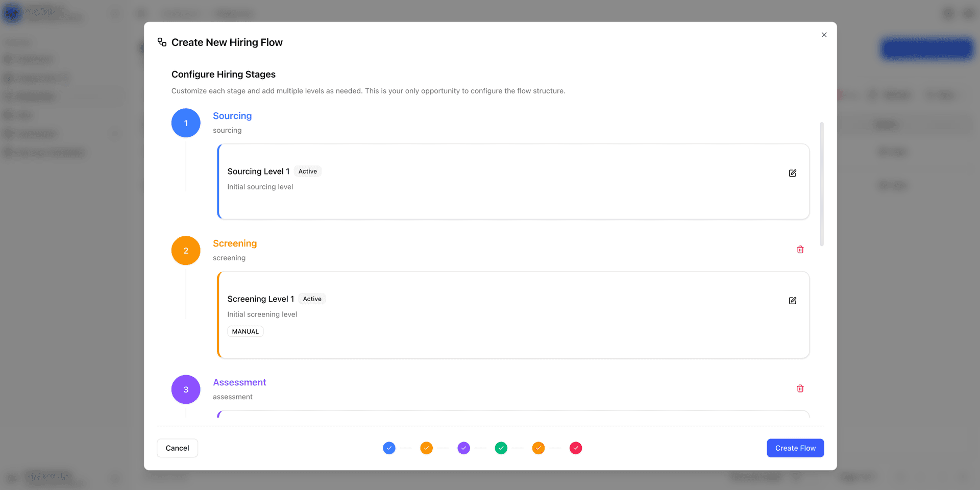The width and height of the screenshot is (980, 490).
Task: Click the purple third step checkmark indicator
Action: tap(463, 448)
